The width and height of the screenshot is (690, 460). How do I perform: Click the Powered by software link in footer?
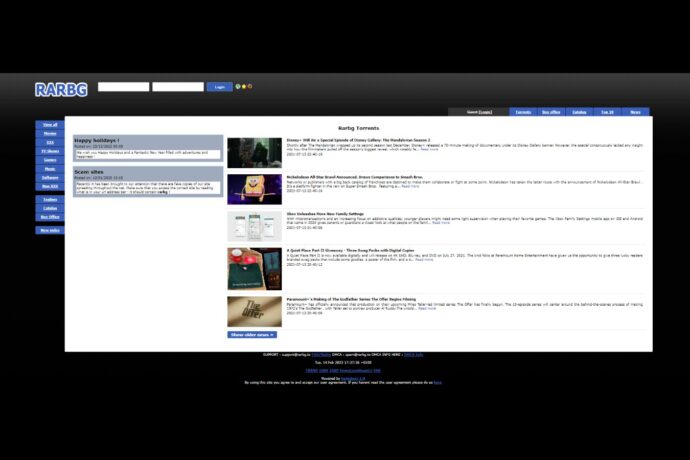pyautogui.click(x=353, y=379)
